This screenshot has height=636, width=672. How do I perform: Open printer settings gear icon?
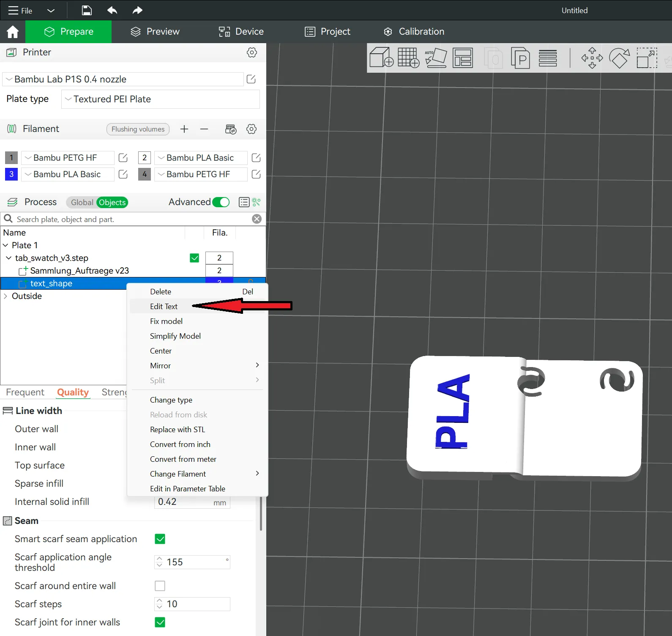click(x=252, y=52)
